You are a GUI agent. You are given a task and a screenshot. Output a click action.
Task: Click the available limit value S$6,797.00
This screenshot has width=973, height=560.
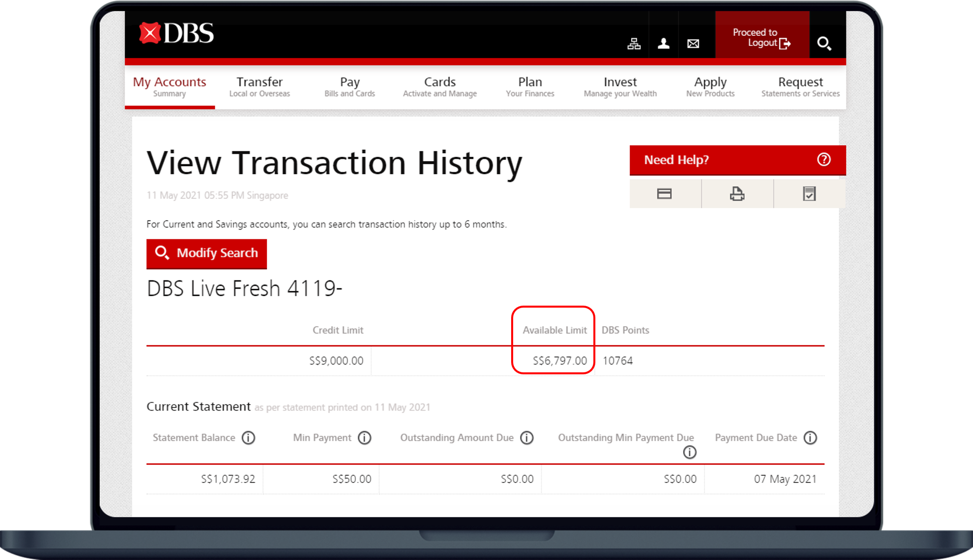click(x=560, y=360)
